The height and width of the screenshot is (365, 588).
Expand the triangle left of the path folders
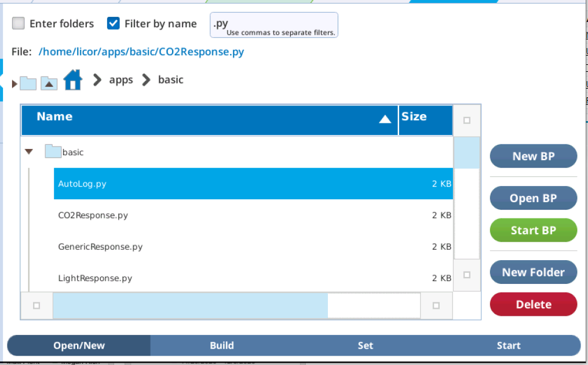click(x=14, y=84)
